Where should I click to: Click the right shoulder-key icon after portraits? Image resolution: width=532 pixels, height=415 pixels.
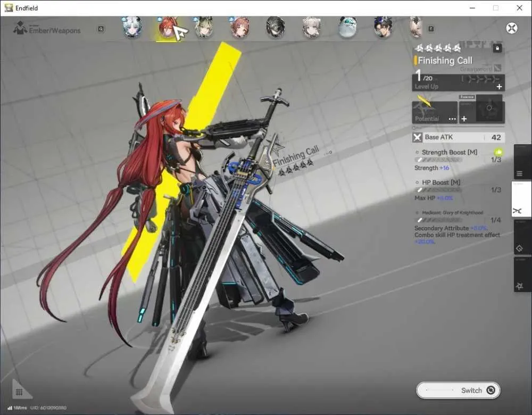click(431, 29)
